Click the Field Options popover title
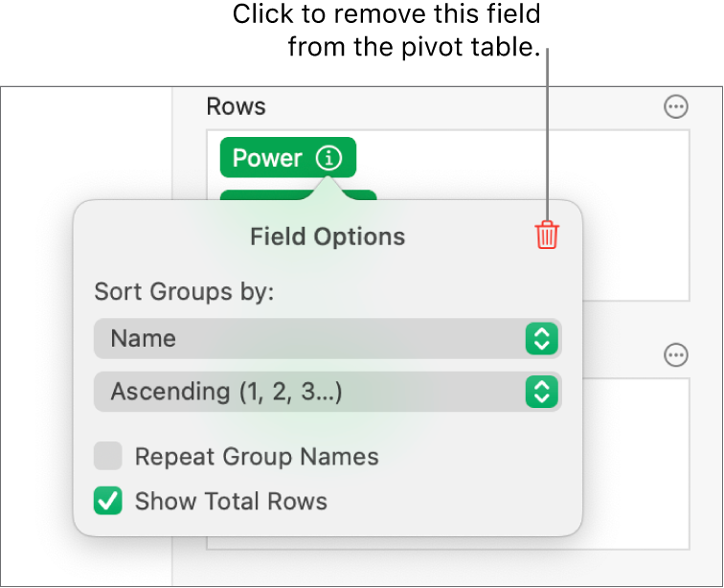This screenshot has width=724, height=588. [328, 237]
